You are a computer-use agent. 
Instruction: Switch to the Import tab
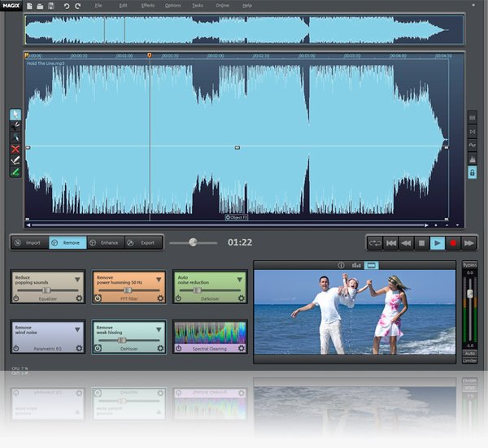[30, 242]
